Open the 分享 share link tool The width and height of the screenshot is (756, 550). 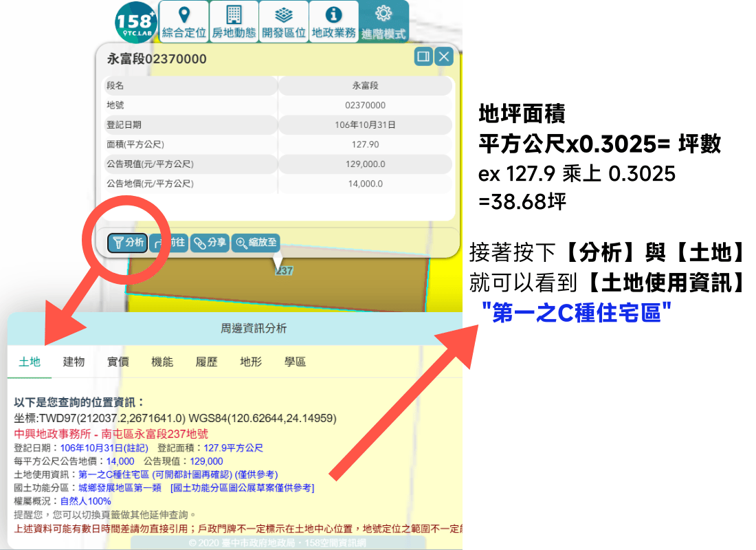[208, 243]
